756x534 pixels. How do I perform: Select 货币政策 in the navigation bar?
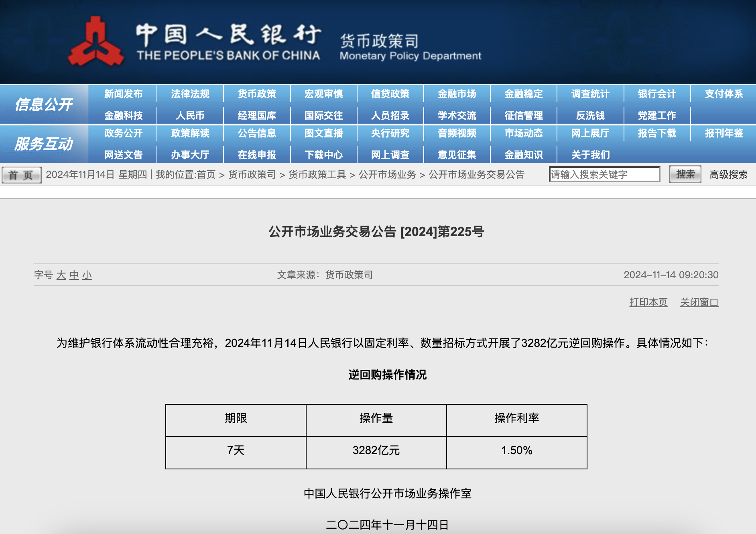(x=257, y=94)
